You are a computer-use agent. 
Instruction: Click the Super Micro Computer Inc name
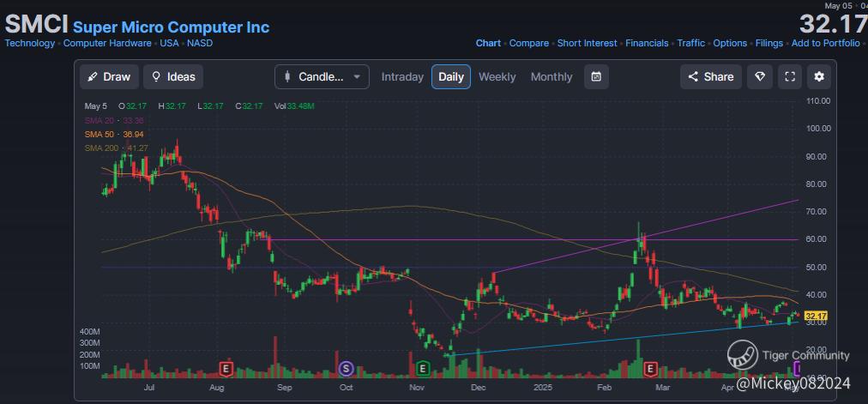pos(171,27)
